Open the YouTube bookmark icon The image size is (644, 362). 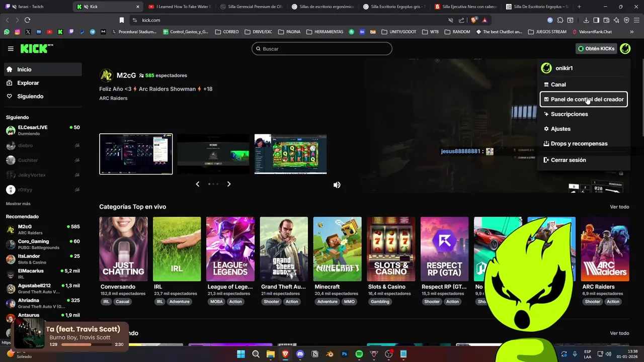[49, 32]
